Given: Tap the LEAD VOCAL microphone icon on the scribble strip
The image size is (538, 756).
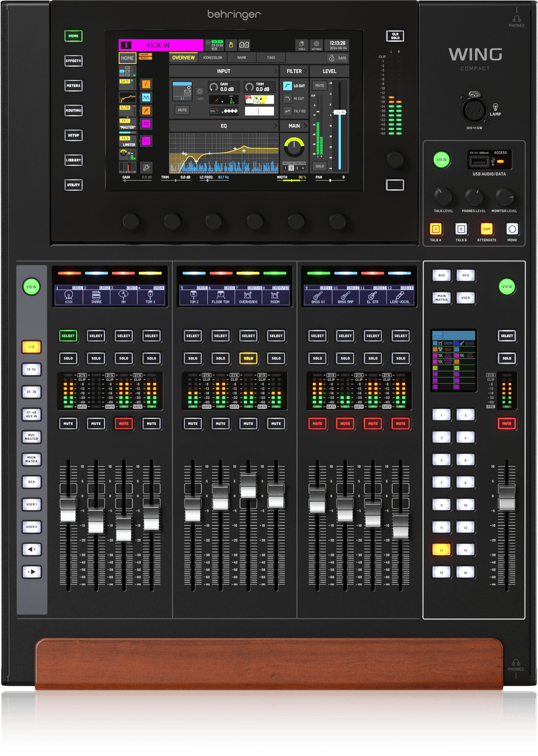Looking at the screenshot, I should tap(399, 295).
